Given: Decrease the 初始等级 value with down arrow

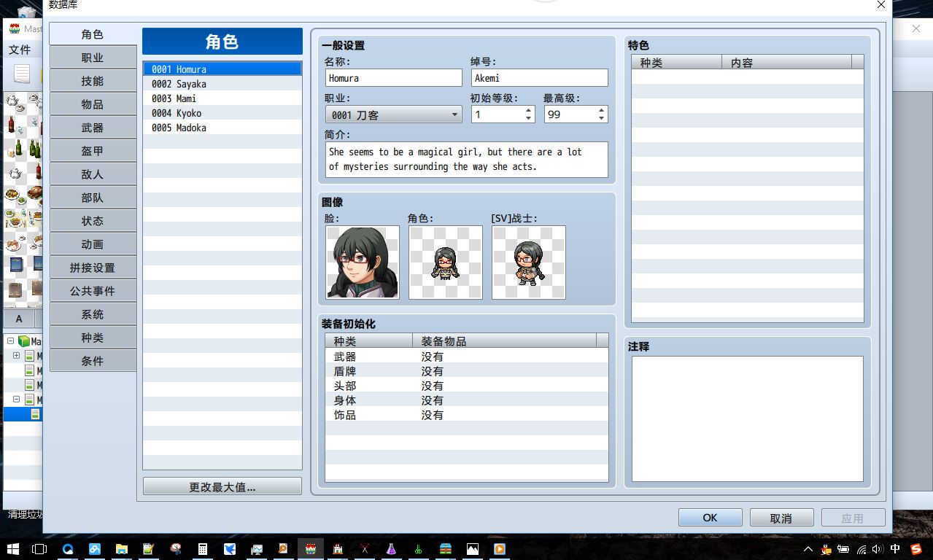Looking at the screenshot, I should 529,118.
